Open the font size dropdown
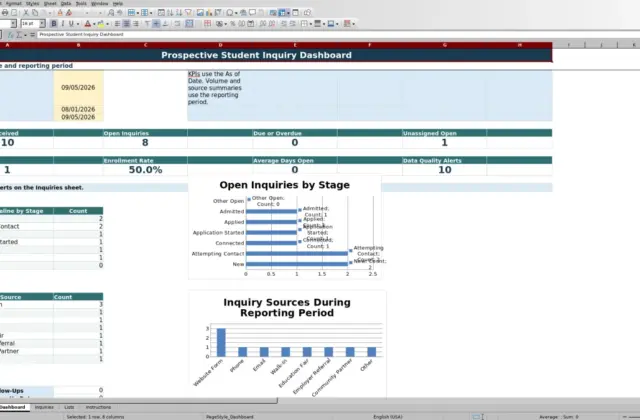This screenshot has width=640, height=420. click(x=42, y=24)
